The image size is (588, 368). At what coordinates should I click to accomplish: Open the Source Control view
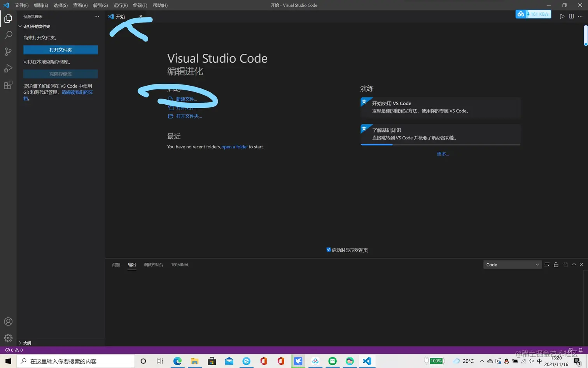pyautogui.click(x=8, y=52)
